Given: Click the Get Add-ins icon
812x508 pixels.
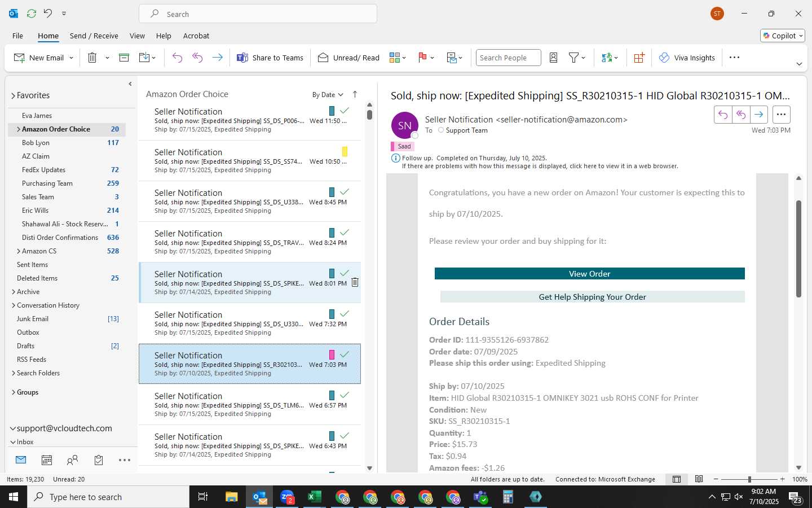Looking at the screenshot, I should click(639, 58).
